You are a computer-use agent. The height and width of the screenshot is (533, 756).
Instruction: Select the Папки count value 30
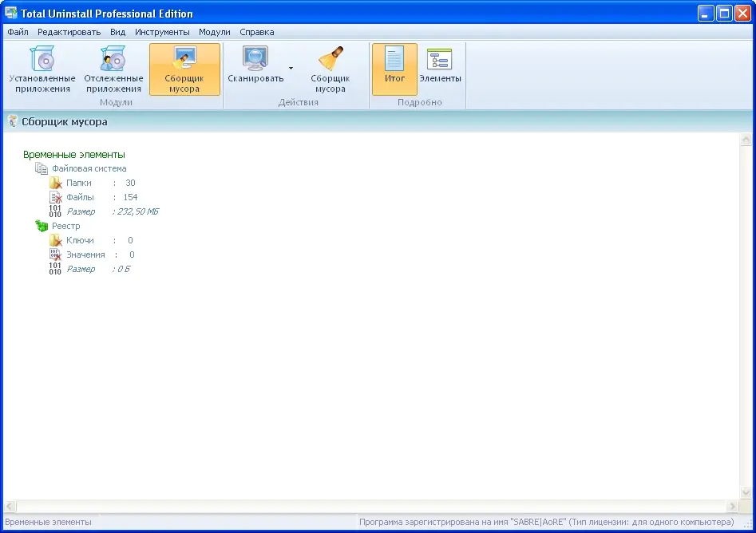tap(130, 183)
